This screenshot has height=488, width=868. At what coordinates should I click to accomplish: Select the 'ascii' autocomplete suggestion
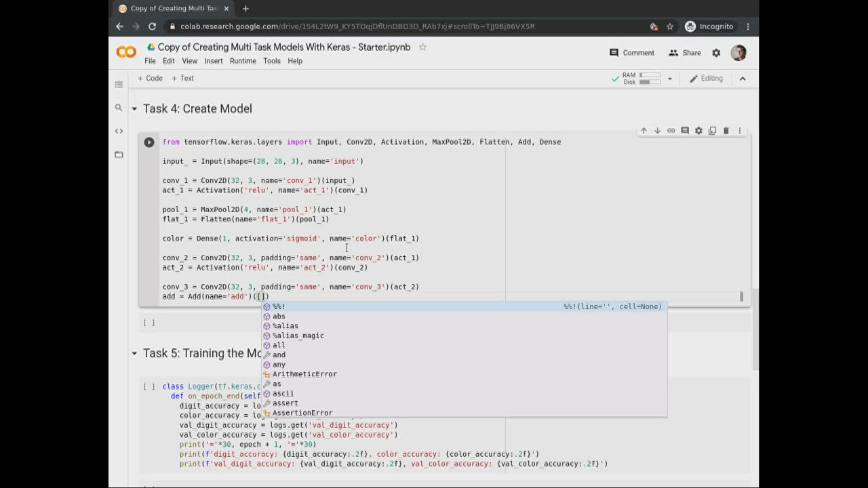pos(465,394)
